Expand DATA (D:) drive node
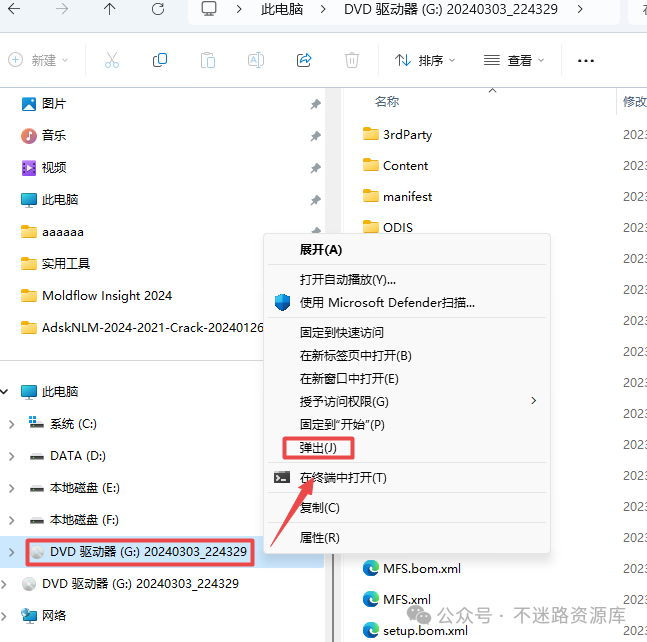The image size is (647, 642). [x=12, y=456]
